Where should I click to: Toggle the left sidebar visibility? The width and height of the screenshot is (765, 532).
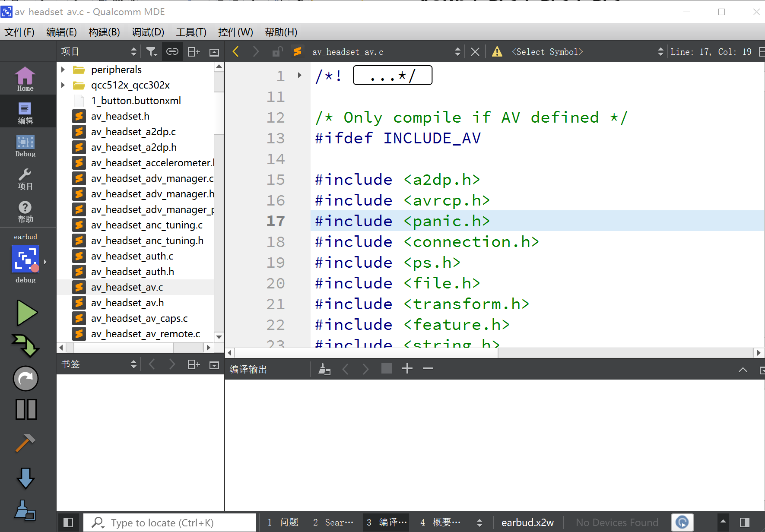68,522
